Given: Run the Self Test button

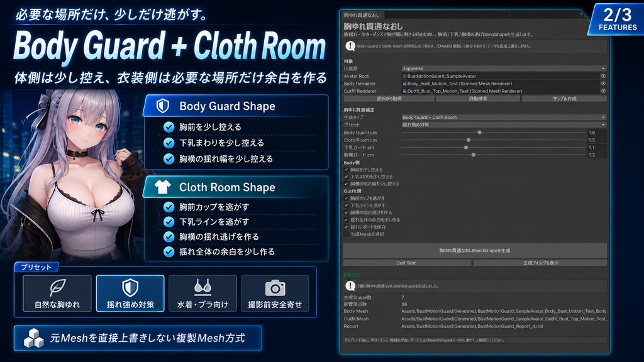Looking at the screenshot, I should [x=406, y=263].
